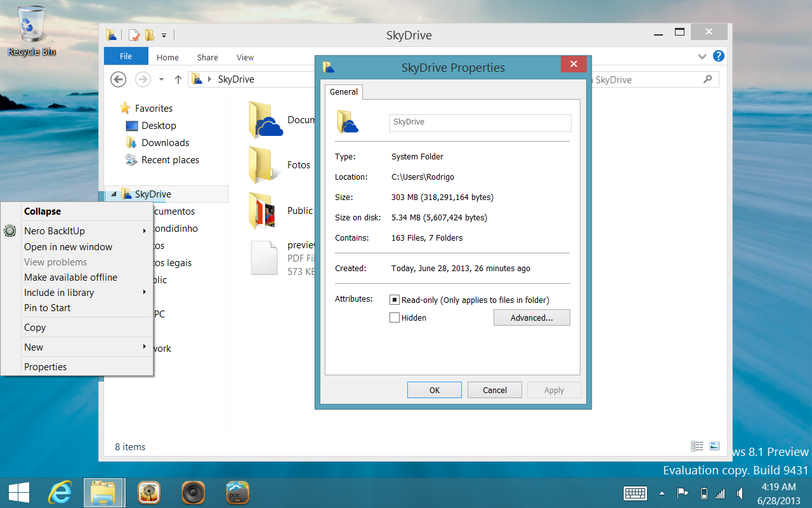Screen dimensions: 812x508
Task: Choose Properties in the context menu
Action: click(x=77, y=367)
